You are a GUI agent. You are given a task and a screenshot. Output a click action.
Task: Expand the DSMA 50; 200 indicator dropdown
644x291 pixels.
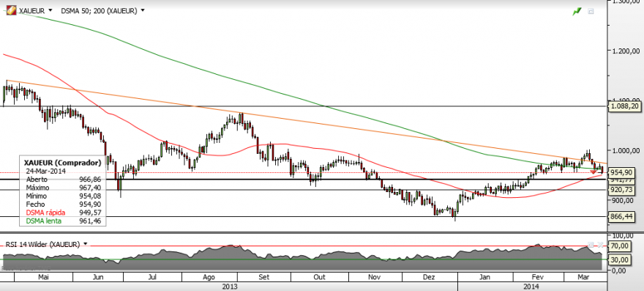pos(143,10)
